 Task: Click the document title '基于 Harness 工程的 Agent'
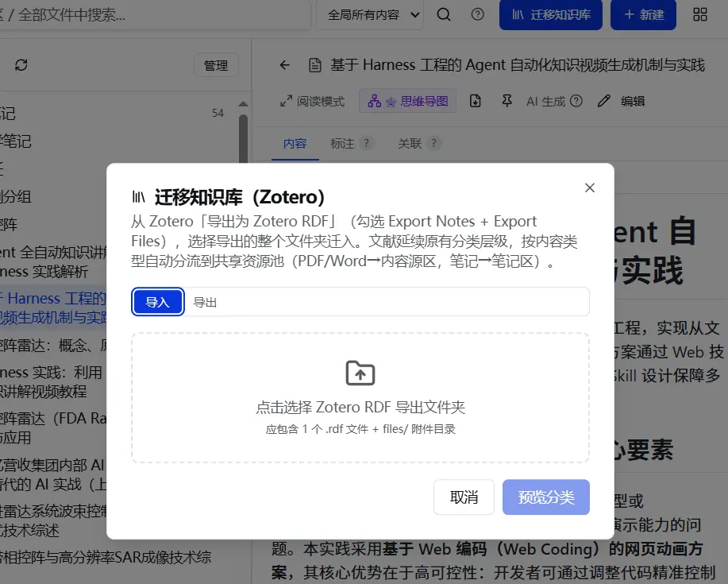pos(518,65)
